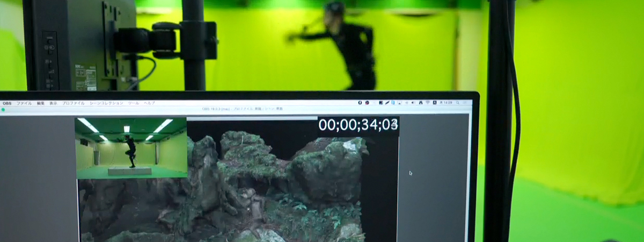Click the red circular menu bar icon

(367, 103)
